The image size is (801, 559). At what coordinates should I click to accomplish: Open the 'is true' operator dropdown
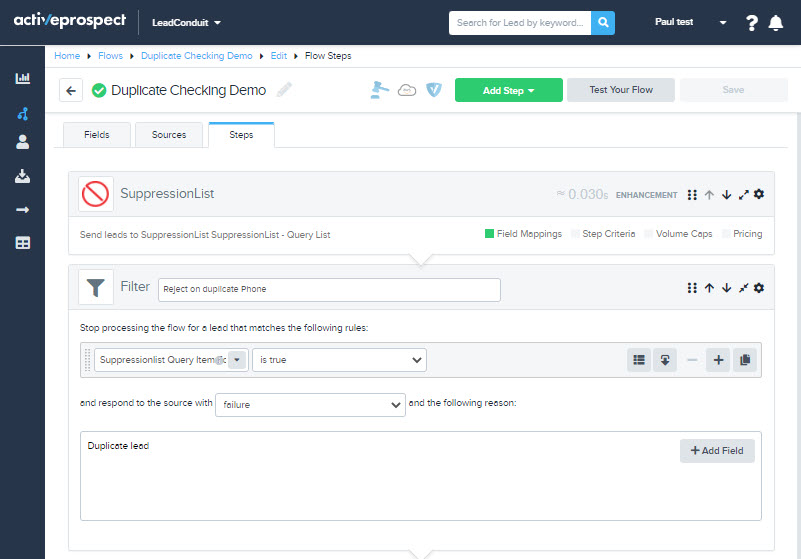pyautogui.click(x=340, y=360)
